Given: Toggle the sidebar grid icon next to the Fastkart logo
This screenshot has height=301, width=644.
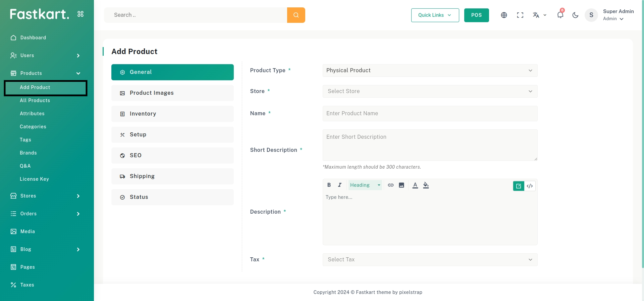Looking at the screenshot, I should [80, 14].
